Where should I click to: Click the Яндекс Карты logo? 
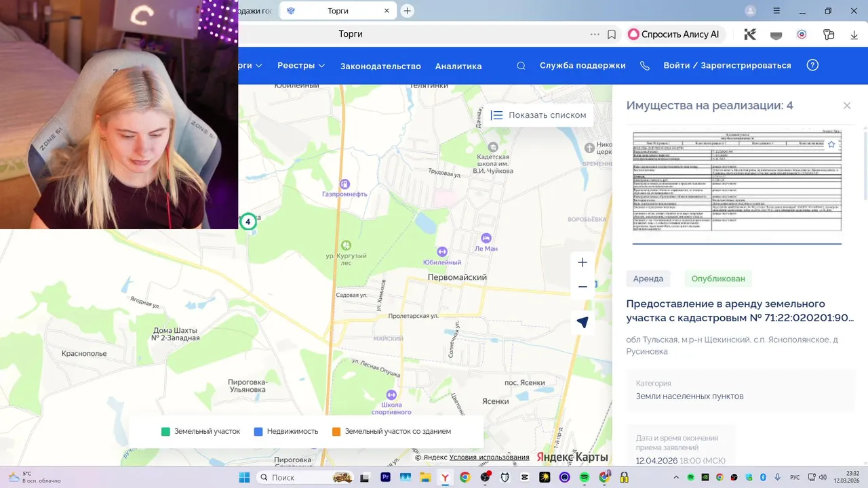tap(572, 457)
